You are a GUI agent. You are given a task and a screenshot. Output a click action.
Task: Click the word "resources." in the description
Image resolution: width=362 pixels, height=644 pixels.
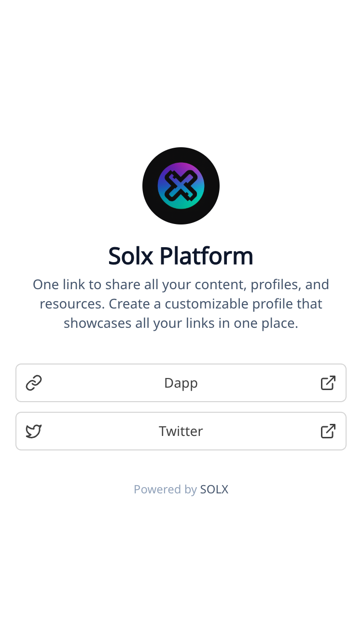click(x=72, y=304)
